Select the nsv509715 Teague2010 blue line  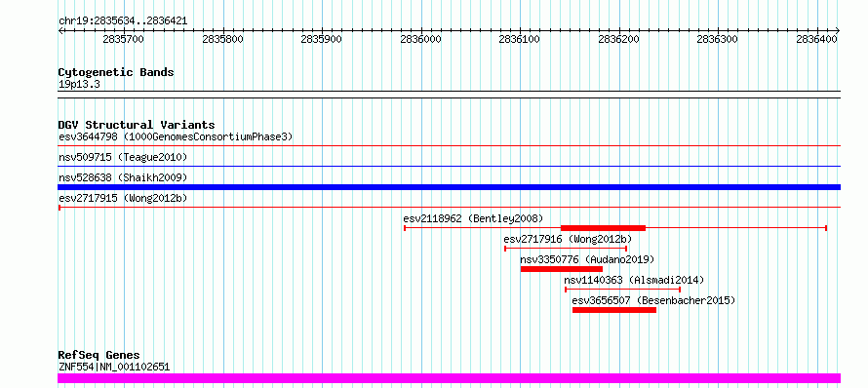[449, 166]
